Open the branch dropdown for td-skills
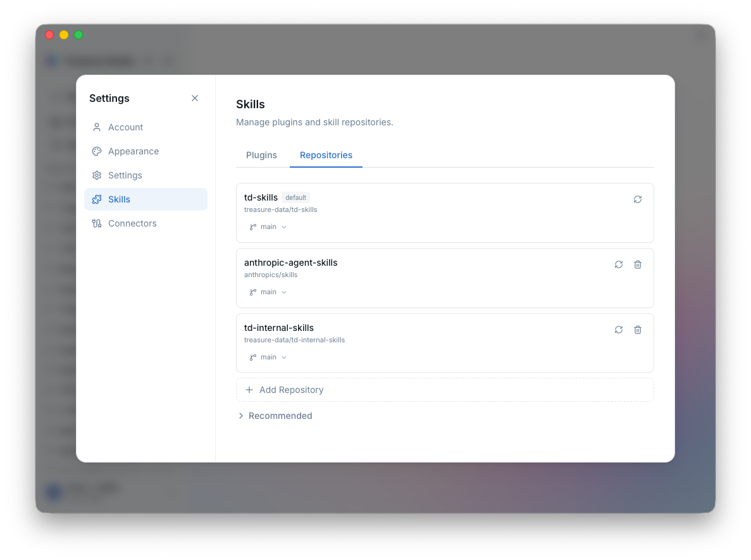751x560 pixels. (267, 227)
